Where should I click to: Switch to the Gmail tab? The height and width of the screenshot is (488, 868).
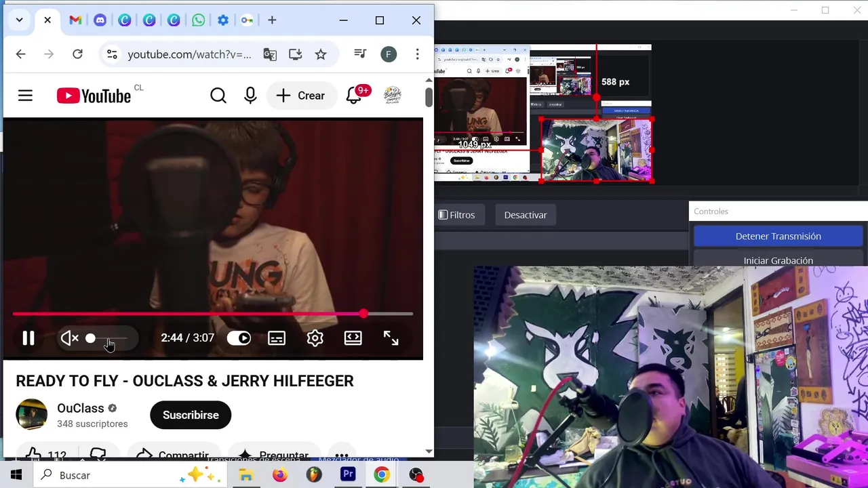point(75,20)
